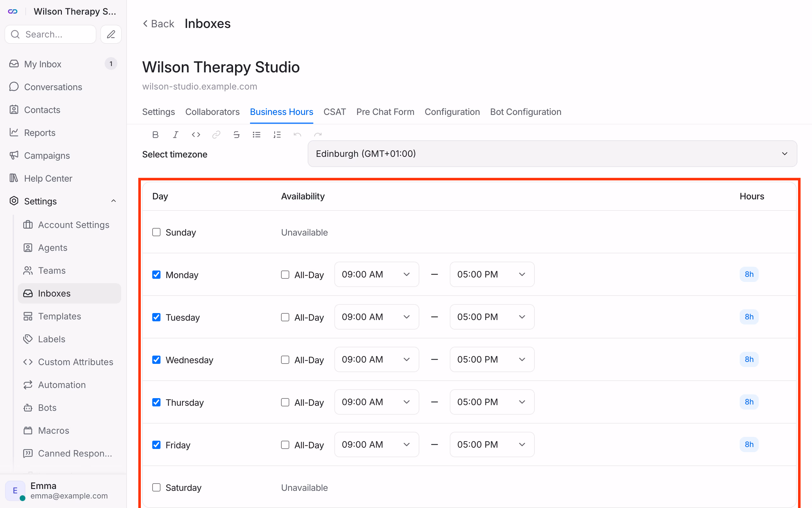This screenshot has height=508, width=812.
Task: Open Labels in settings submenu
Action: [69, 339]
